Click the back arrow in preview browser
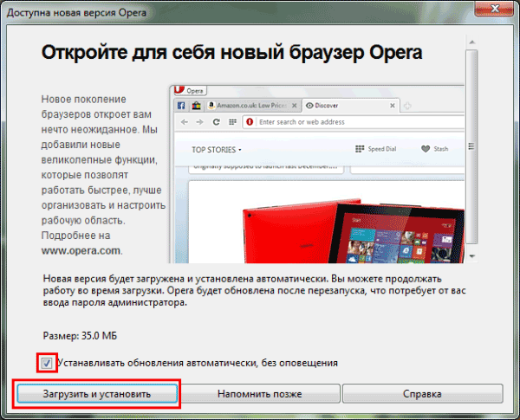 coord(185,122)
